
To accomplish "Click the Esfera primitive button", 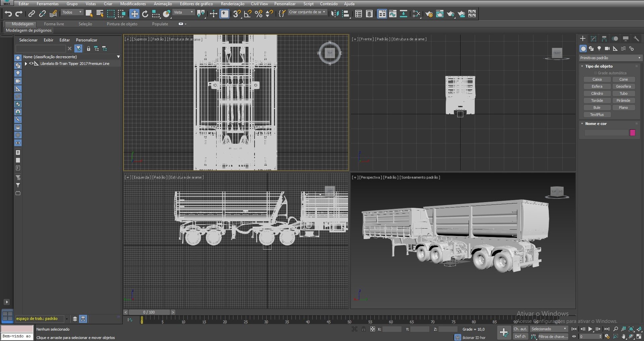I will [597, 87].
